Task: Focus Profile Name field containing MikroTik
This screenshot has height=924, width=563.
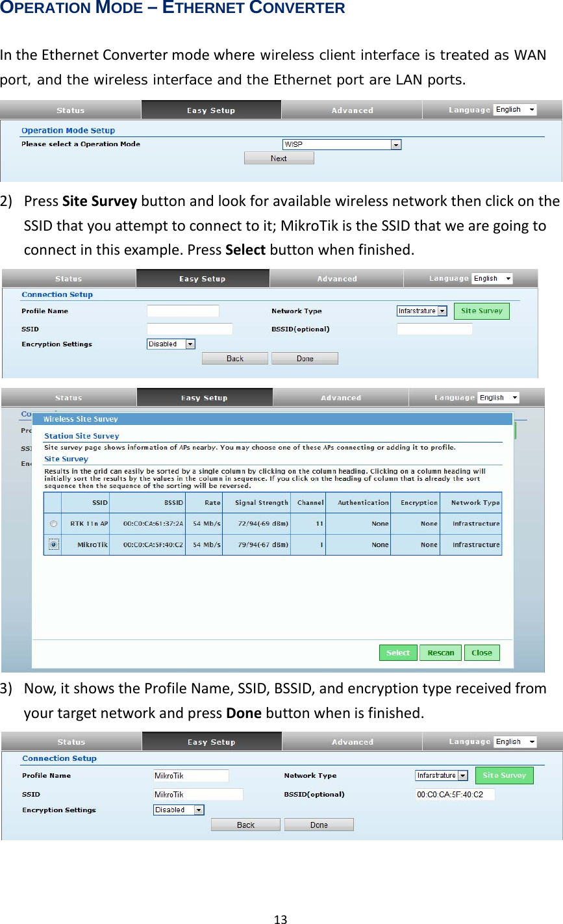Action: pos(191,775)
